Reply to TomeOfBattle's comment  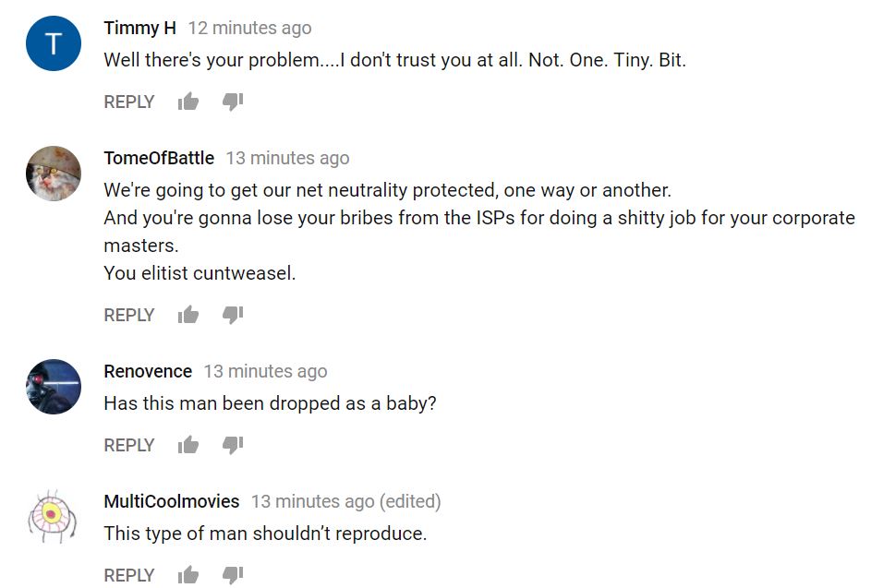click(x=129, y=315)
